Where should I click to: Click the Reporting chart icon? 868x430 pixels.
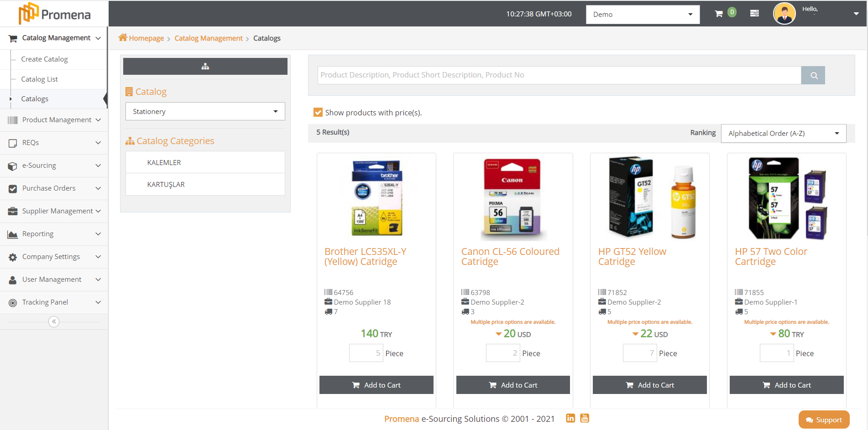[13, 234]
